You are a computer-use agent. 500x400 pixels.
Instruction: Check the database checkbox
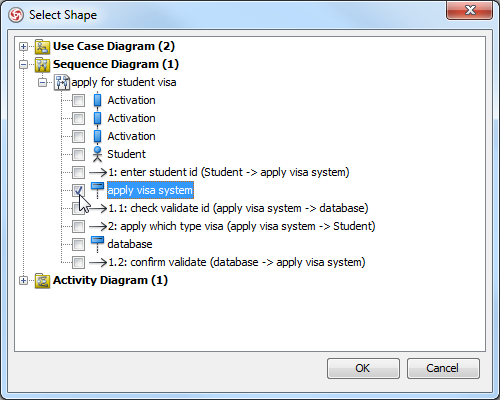tap(79, 244)
